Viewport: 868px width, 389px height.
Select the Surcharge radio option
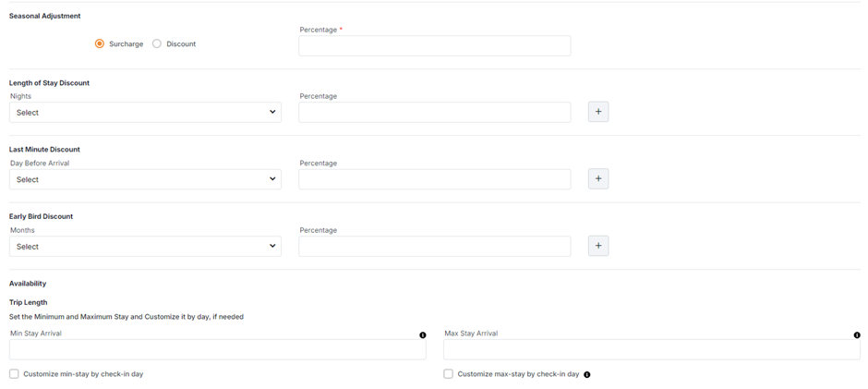(100, 43)
